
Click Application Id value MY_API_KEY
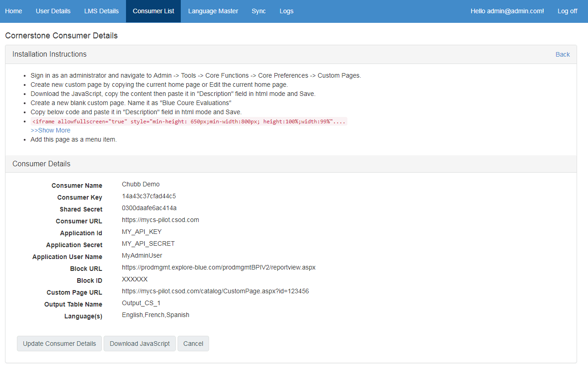[x=142, y=232]
